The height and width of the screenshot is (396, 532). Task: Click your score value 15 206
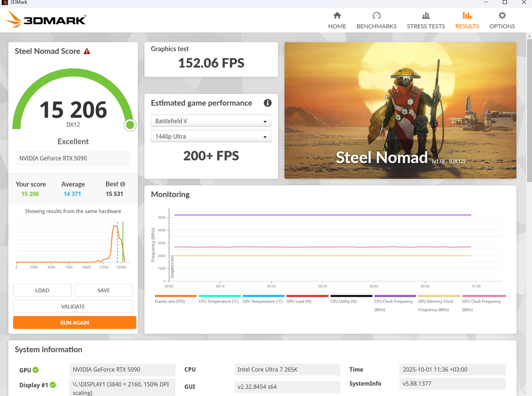[x=30, y=194]
